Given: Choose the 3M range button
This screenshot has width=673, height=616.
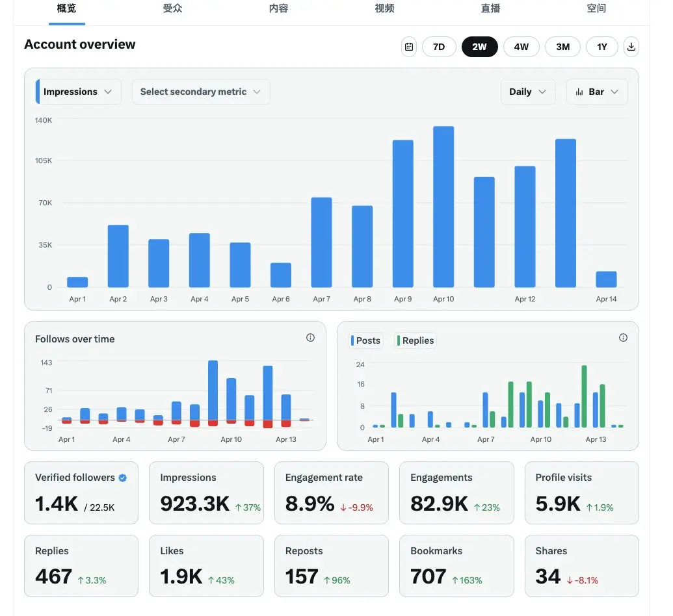Looking at the screenshot, I should tap(562, 47).
